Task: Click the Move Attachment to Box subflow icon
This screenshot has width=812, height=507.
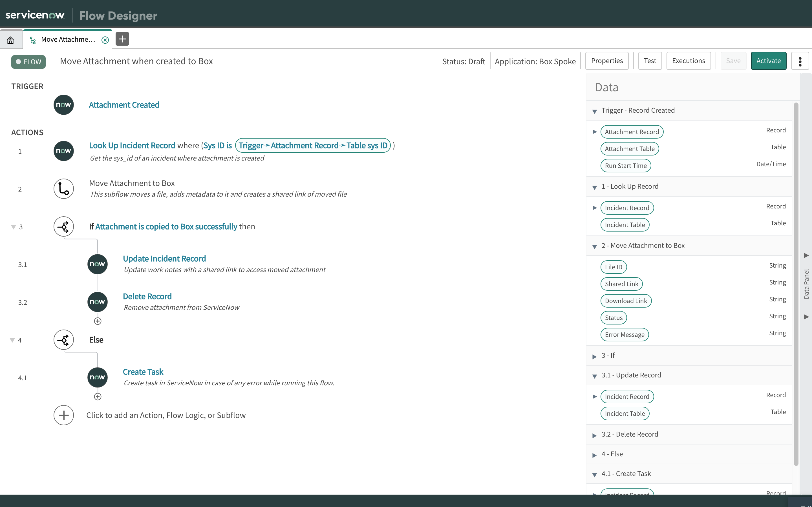Action: [x=64, y=189]
